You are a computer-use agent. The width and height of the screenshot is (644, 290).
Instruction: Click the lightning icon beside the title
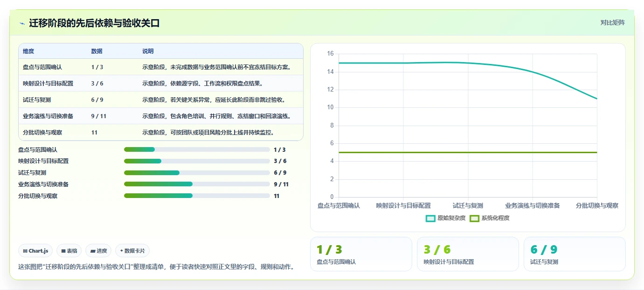tap(22, 23)
